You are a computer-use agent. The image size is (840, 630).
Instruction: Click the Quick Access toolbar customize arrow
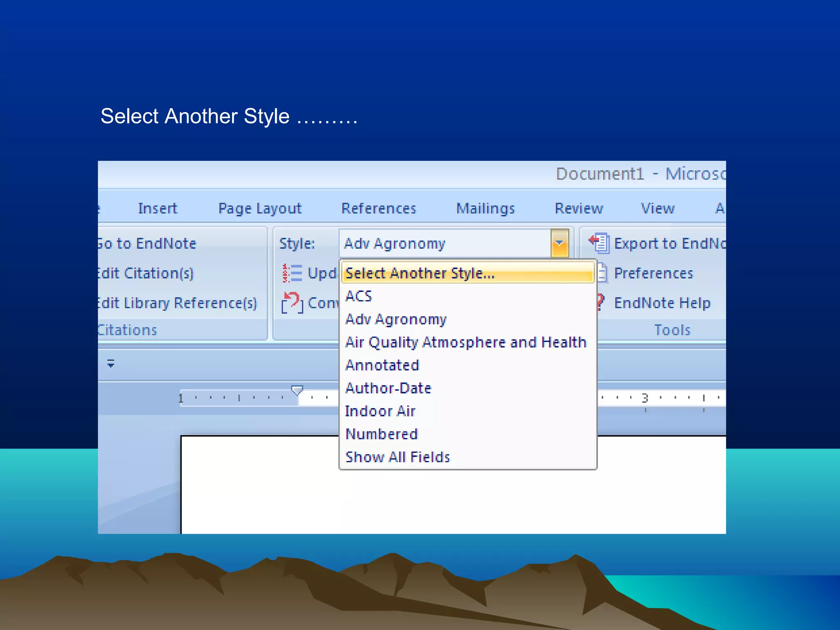click(111, 363)
